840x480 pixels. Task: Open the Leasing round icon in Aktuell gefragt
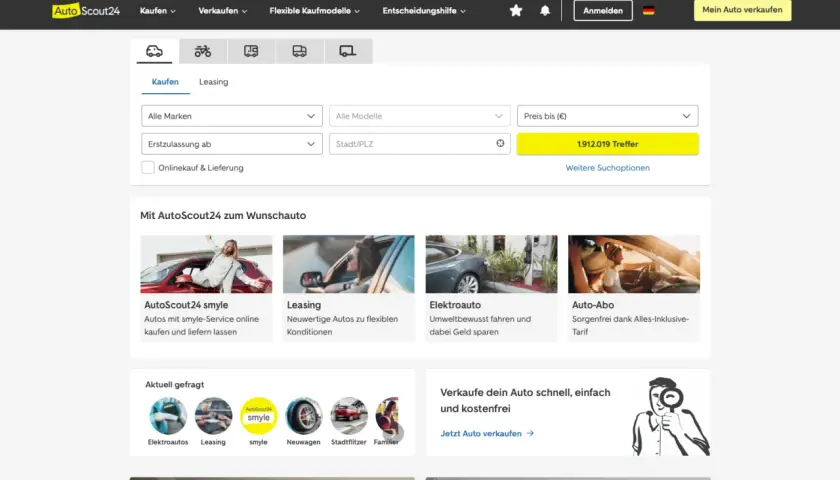click(x=213, y=416)
